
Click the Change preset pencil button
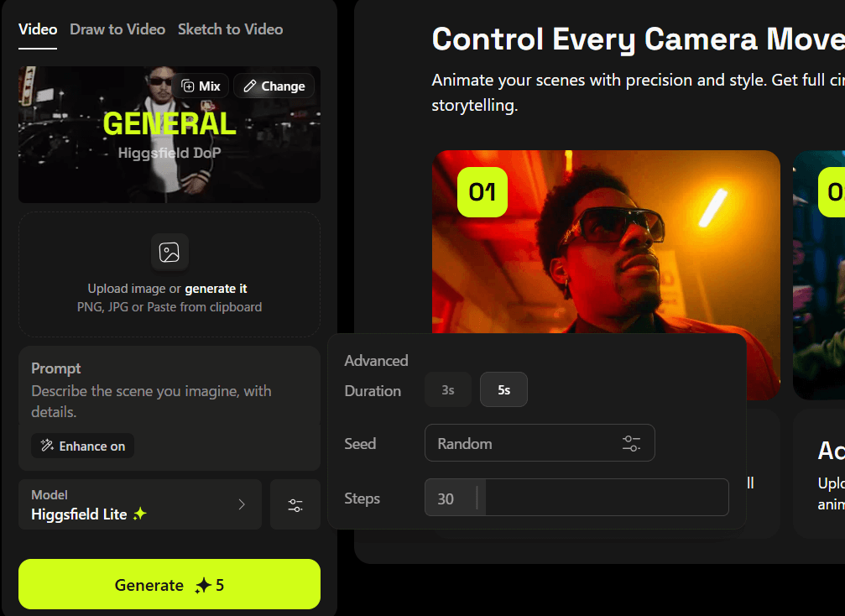tap(274, 86)
